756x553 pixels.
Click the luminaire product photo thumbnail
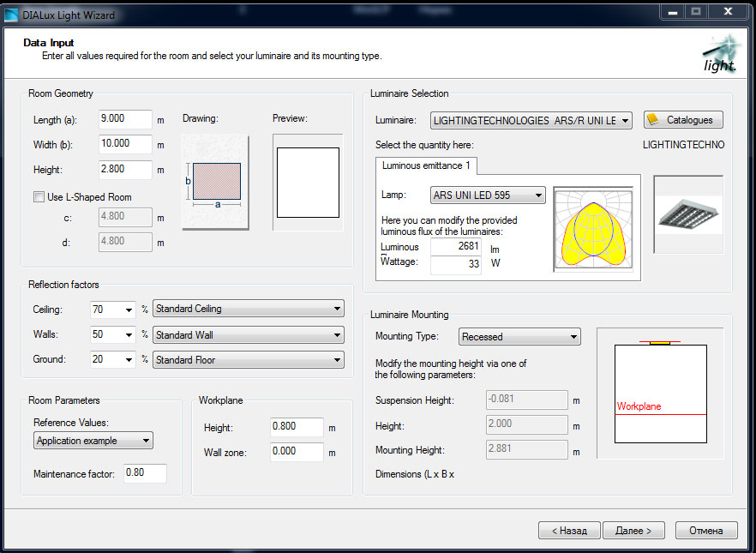click(x=688, y=214)
